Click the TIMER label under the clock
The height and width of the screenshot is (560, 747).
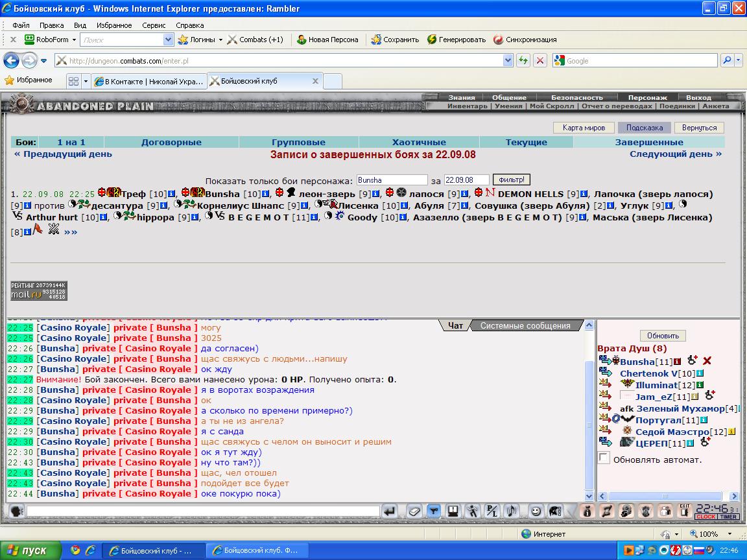tap(728, 517)
